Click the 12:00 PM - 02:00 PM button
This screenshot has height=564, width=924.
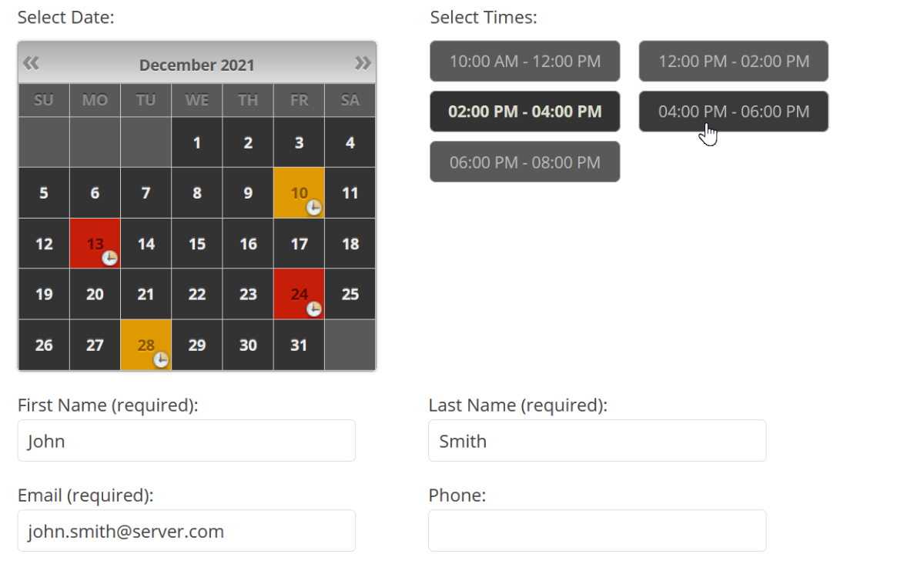click(x=733, y=61)
